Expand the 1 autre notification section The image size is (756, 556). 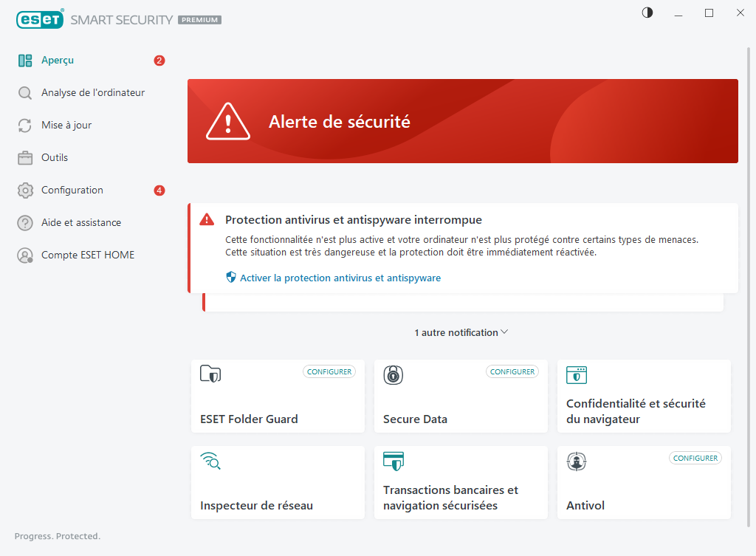pyautogui.click(x=461, y=332)
